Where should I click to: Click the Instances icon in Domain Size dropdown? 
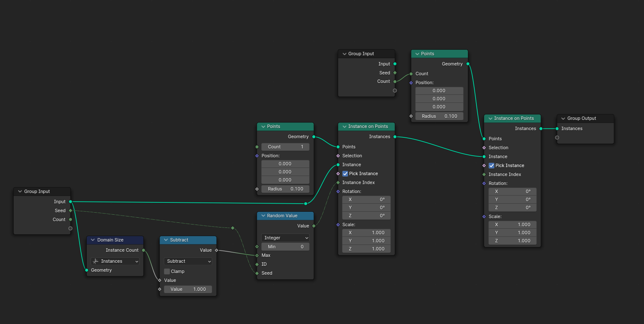[x=96, y=261]
